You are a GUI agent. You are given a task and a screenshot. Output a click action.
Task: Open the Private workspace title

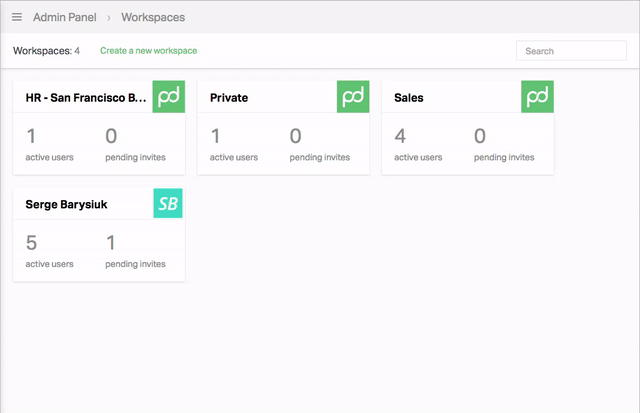(x=229, y=98)
